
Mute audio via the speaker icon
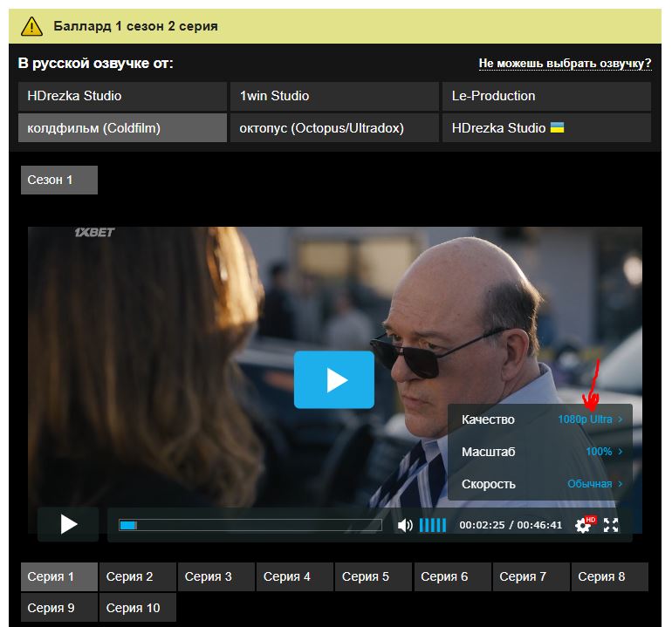[405, 525]
